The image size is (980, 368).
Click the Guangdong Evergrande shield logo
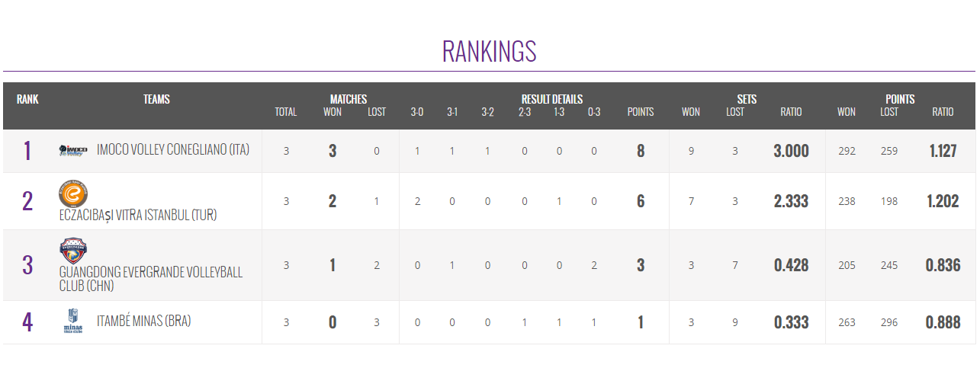(x=73, y=250)
